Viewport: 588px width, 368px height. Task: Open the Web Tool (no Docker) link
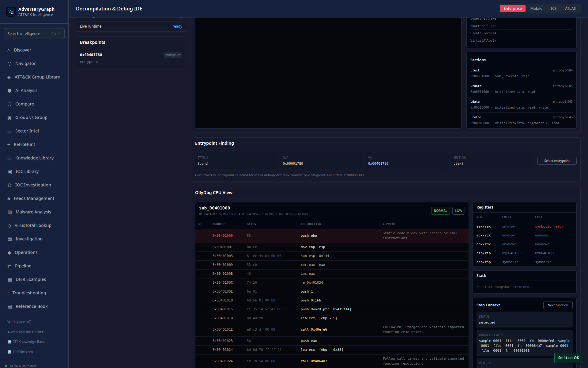click(26, 332)
